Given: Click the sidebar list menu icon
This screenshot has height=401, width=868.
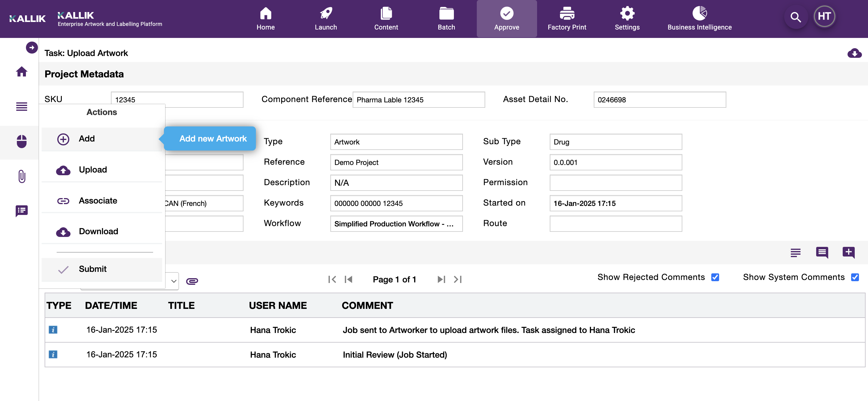Looking at the screenshot, I should point(22,106).
